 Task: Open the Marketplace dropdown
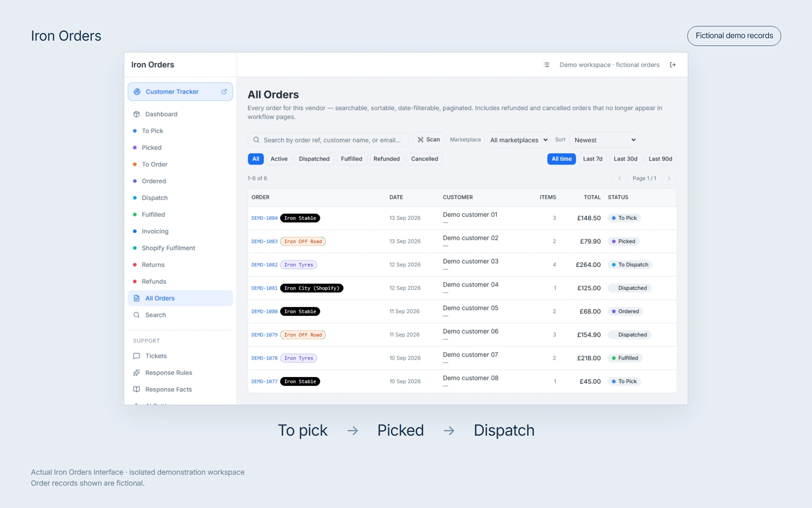[517, 140]
